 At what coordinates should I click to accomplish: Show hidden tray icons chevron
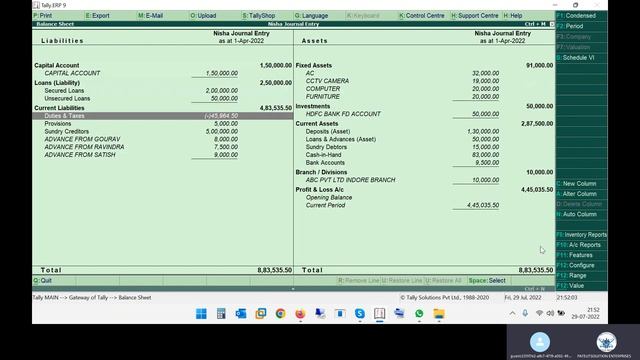pos(512,313)
